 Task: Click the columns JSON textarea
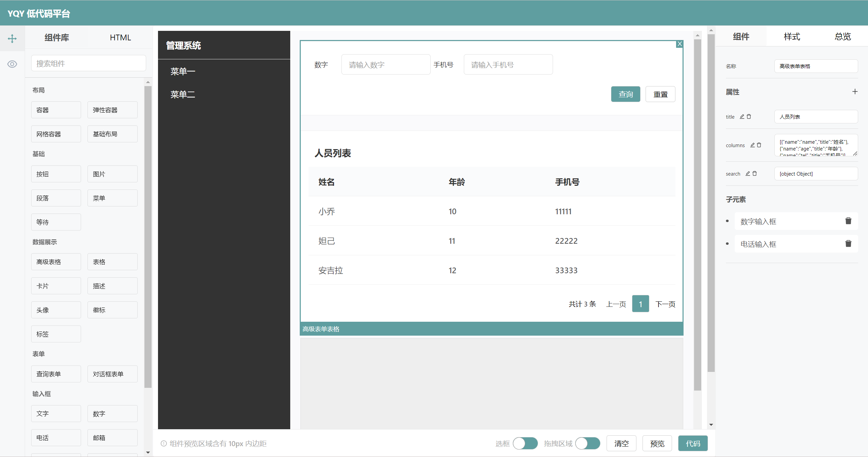[816, 145]
